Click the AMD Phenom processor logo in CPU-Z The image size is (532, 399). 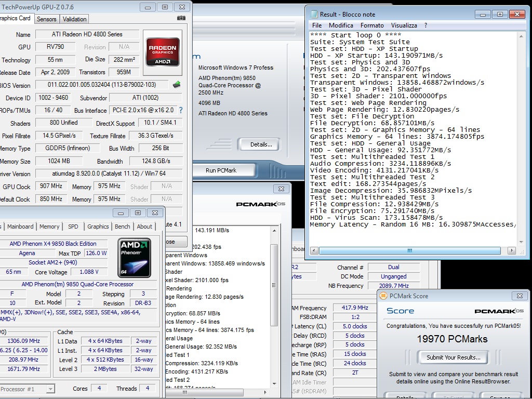[135, 258]
